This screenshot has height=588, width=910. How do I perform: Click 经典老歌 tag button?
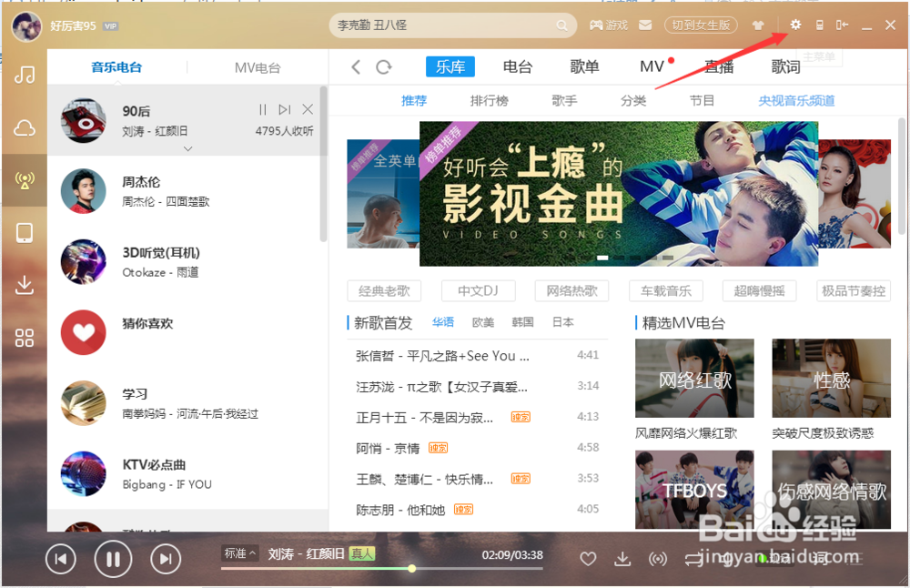384,290
